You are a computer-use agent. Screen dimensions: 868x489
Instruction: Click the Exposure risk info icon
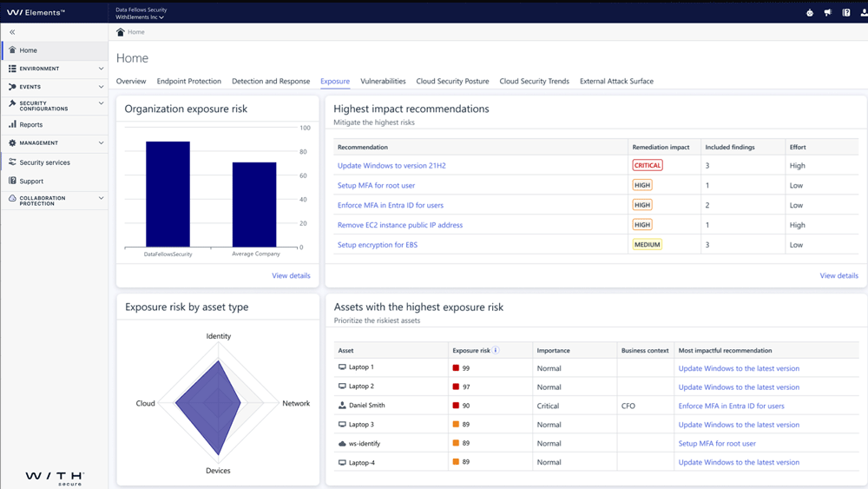point(496,351)
